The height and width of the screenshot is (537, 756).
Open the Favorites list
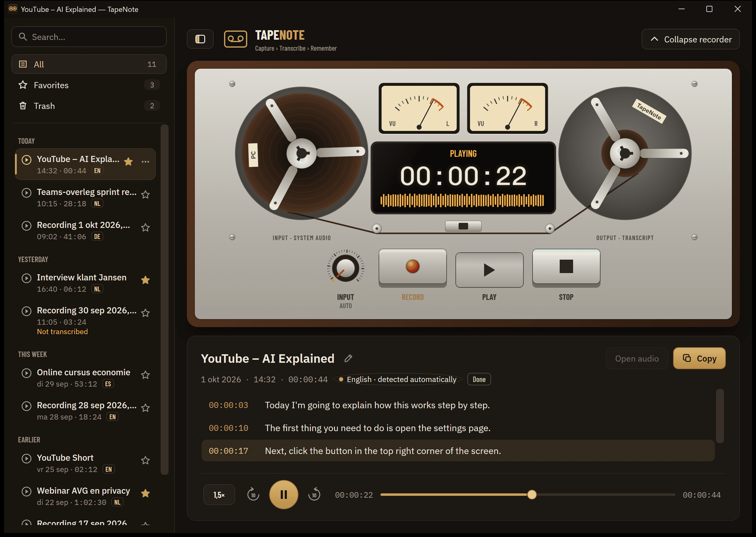click(89, 85)
